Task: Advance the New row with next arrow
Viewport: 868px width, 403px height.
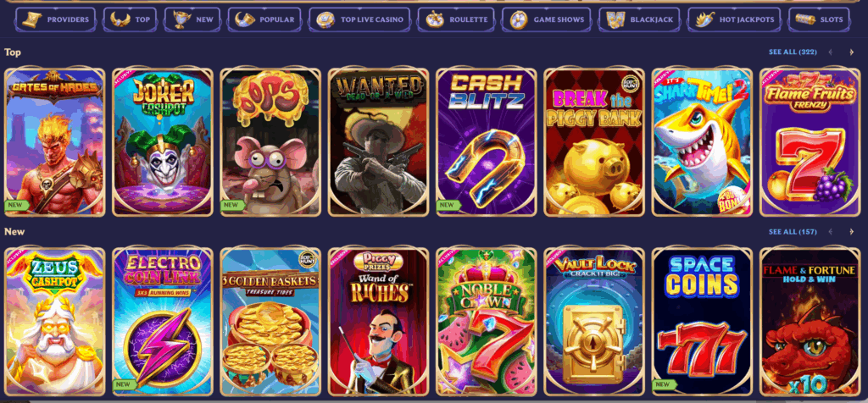Action: coord(852,232)
